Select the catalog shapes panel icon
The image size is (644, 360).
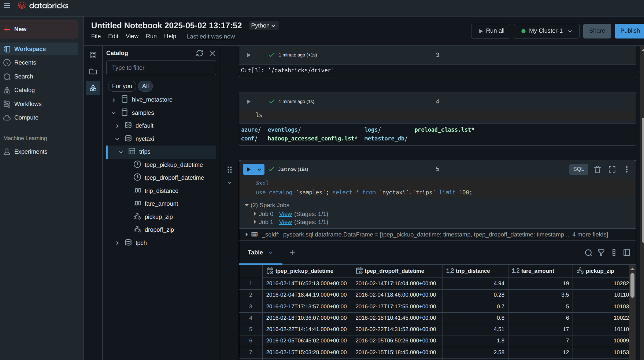pyautogui.click(x=93, y=88)
